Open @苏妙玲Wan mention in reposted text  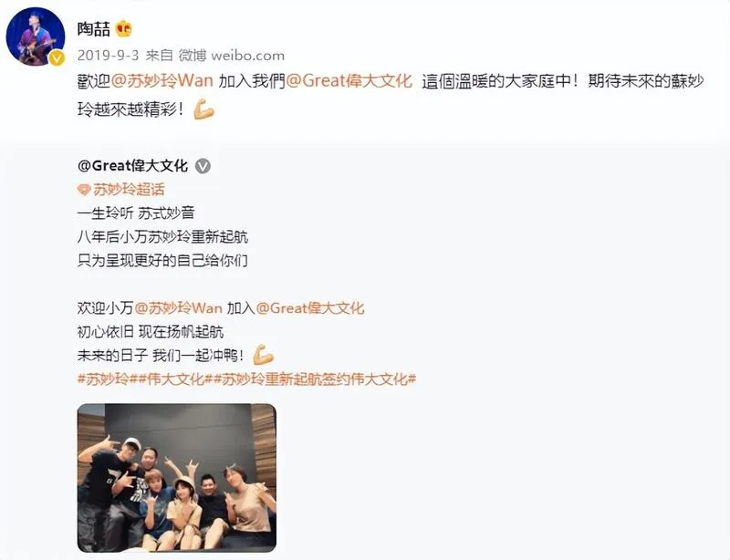(x=178, y=308)
